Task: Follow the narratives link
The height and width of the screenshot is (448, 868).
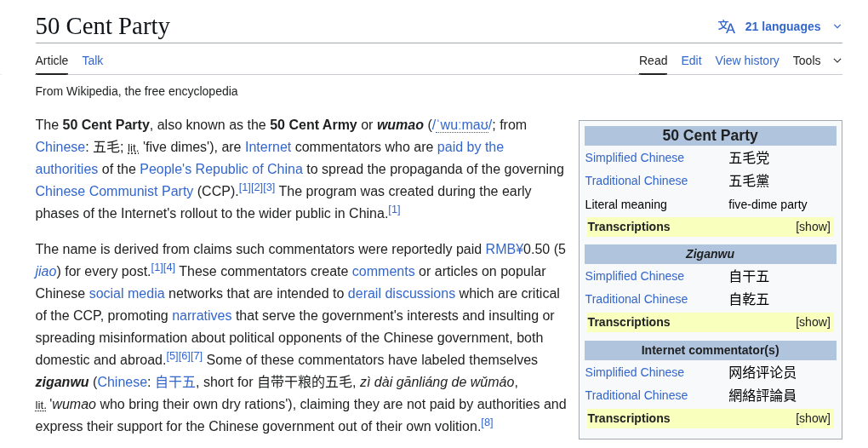Action: (x=202, y=316)
